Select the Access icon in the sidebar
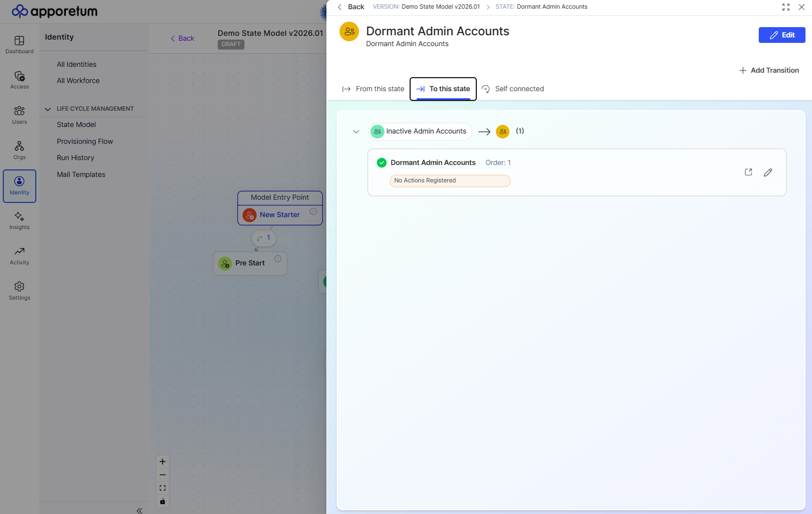This screenshot has height=514, width=812. pyautogui.click(x=19, y=79)
